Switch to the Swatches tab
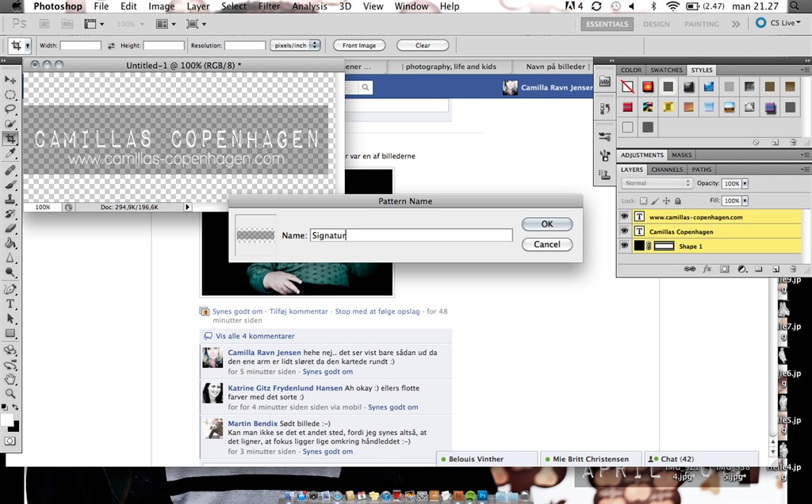The height and width of the screenshot is (504, 812). (666, 70)
